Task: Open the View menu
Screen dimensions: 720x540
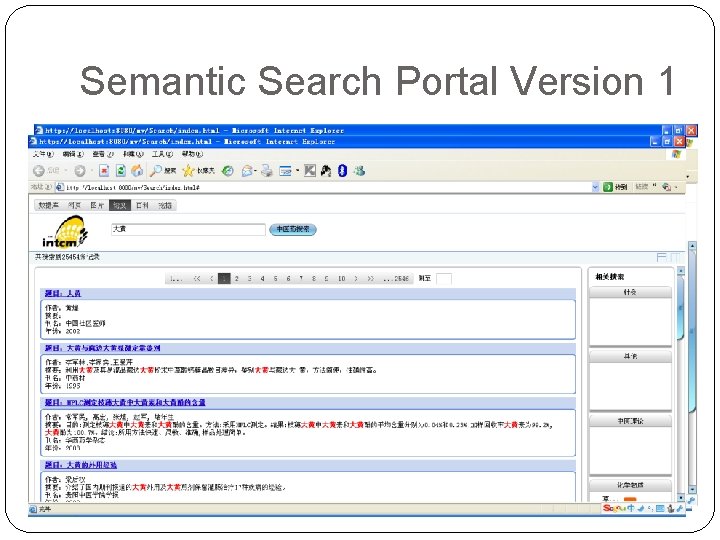Action: pyautogui.click(x=103, y=154)
